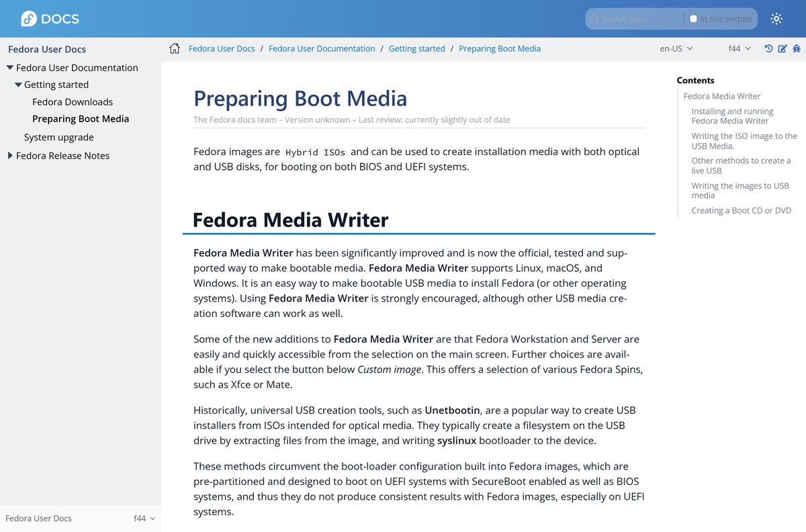Viewport: 806px width, 532px height.
Task: Click the home icon in breadcrumb
Action: 175,48
